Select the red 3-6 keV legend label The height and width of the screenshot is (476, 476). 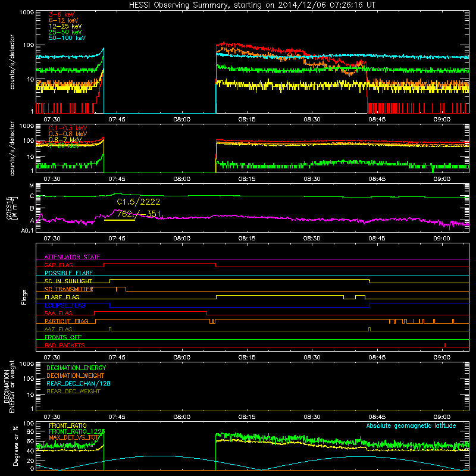[x=62, y=14]
